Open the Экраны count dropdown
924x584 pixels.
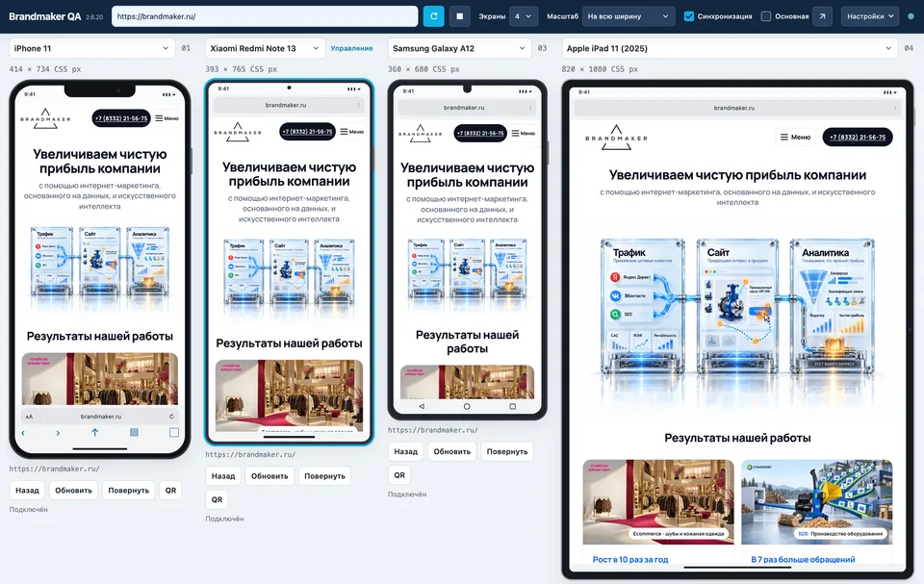pyautogui.click(x=524, y=16)
